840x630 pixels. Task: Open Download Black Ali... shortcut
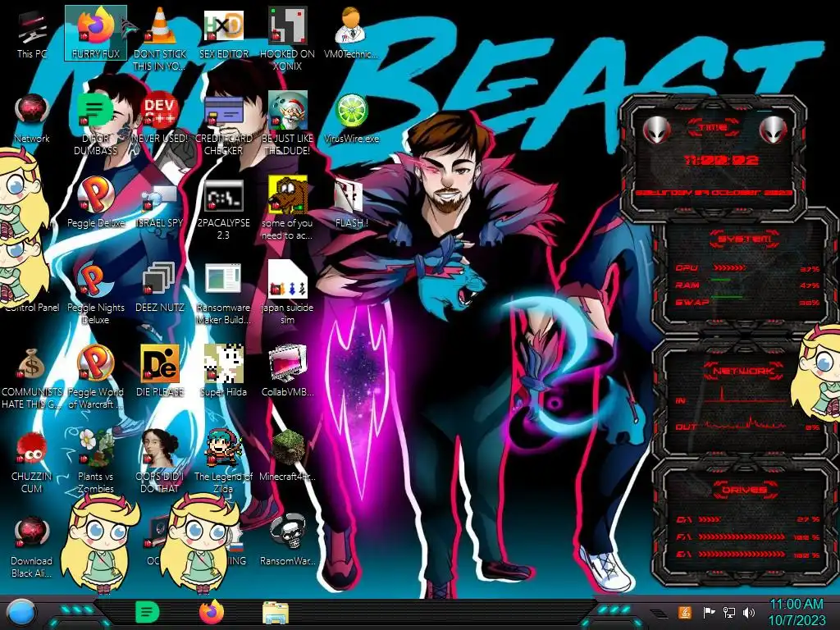coord(32,546)
